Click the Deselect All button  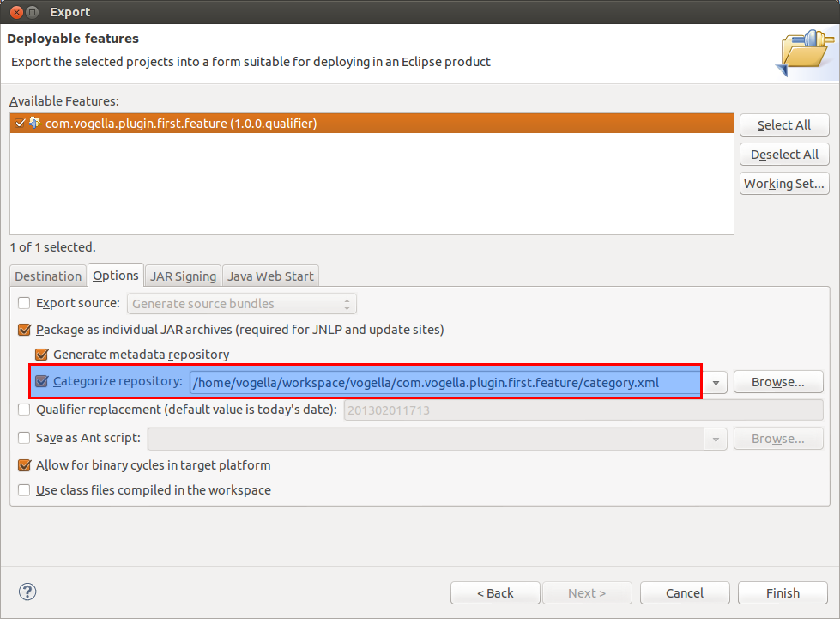click(x=784, y=155)
